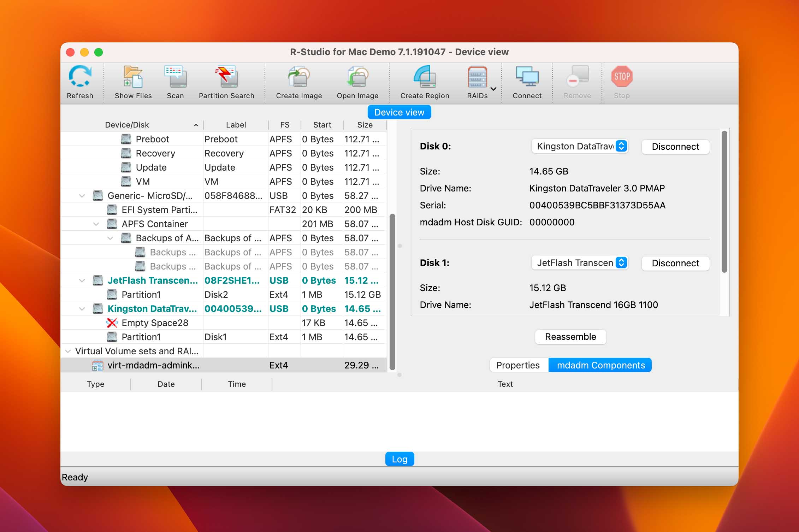The height and width of the screenshot is (532, 799).
Task: Disconnect Disk 1
Action: [675, 263]
